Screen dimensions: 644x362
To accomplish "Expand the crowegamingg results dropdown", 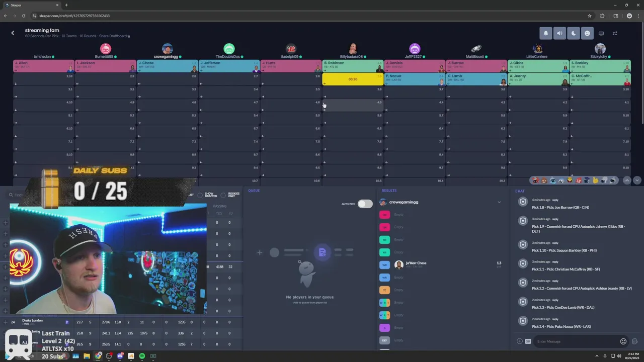I will (x=499, y=202).
